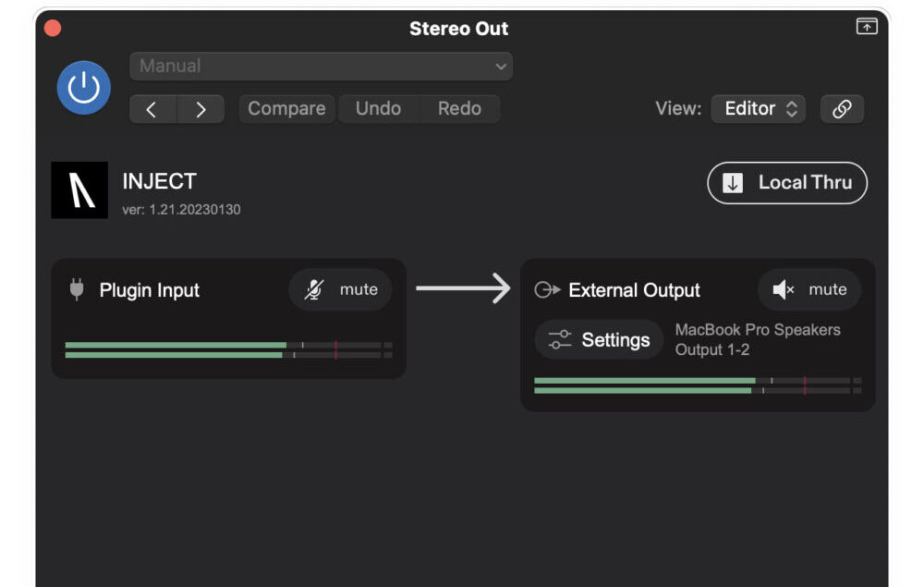This screenshot has height=587, width=924.
Task: Enable Local Thru monitoring
Action: tap(786, 182)
